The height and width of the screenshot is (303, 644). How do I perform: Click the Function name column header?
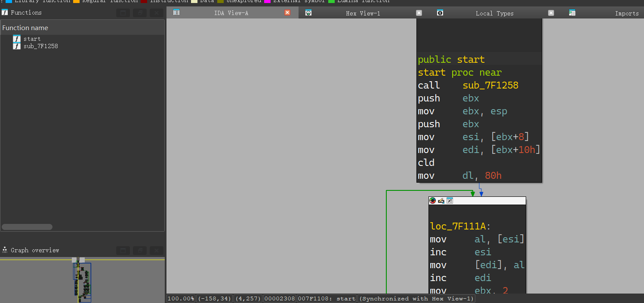25,28
